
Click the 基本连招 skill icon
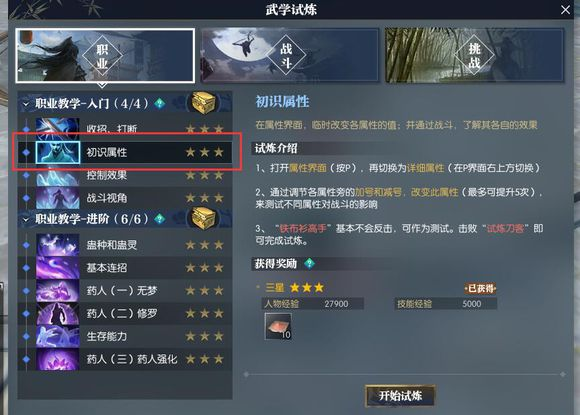(x=58, y=267)
